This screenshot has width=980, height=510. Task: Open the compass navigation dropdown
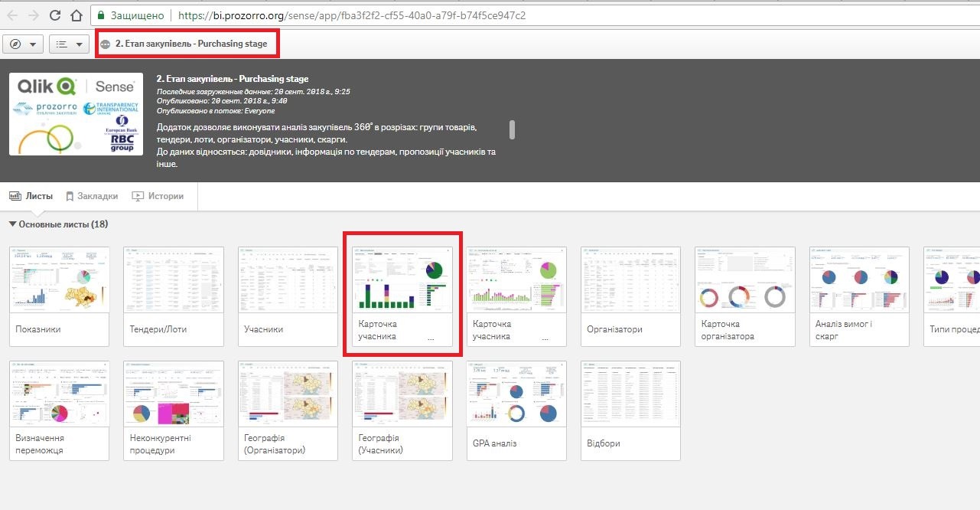[23, 44]
